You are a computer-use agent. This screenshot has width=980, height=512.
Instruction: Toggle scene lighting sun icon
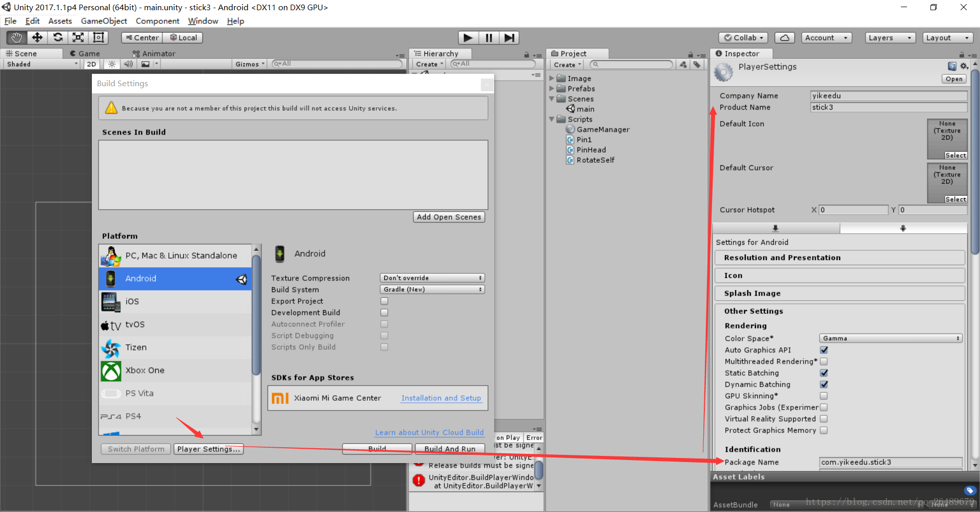(112, 64)
